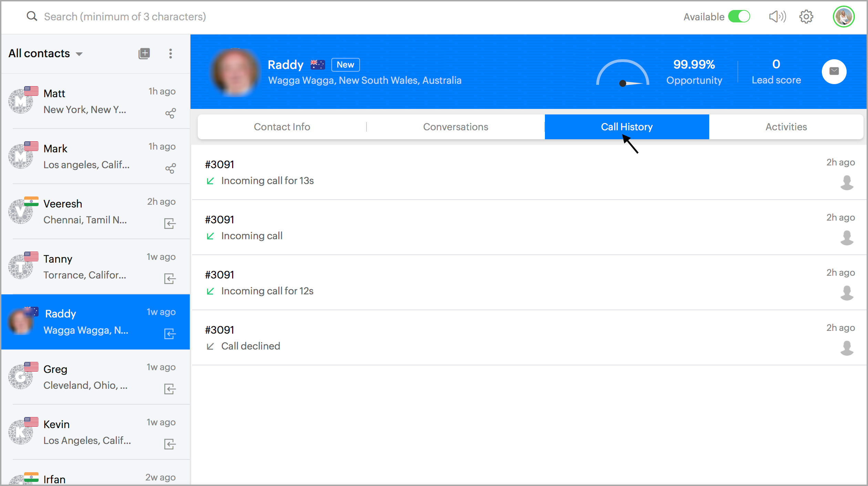Switch to the Activities tab
The image size is (868, 486).
tap(786, 127)
